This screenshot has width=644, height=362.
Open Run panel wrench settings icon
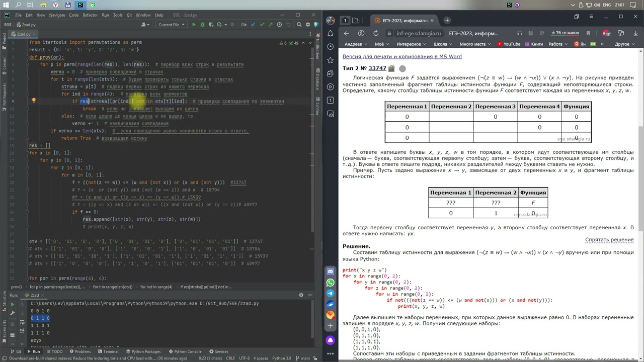pos(13,312)
